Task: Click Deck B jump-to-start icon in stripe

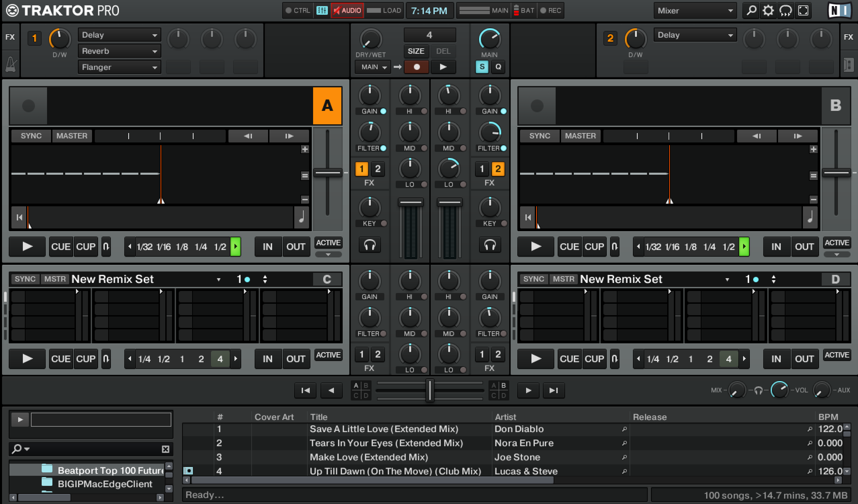Action: tap(528, 217)
